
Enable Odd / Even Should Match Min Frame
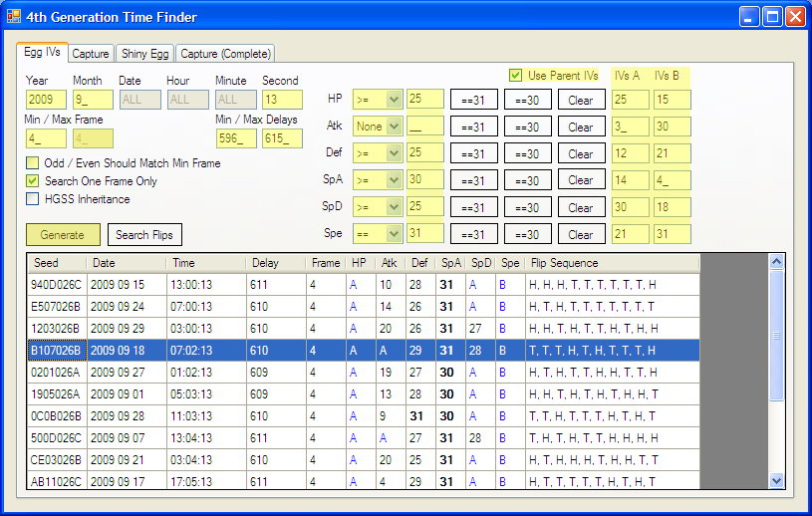point(33,162)
